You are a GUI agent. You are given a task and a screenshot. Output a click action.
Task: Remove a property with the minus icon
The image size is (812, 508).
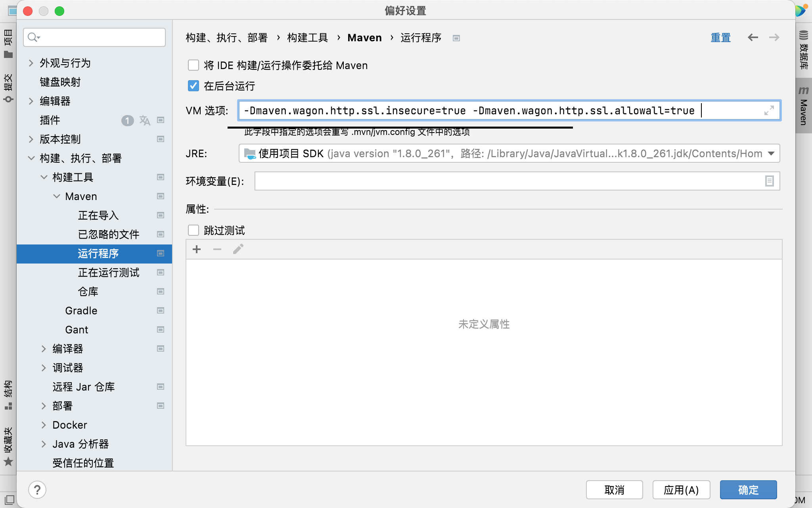click(x=217, y=249)
